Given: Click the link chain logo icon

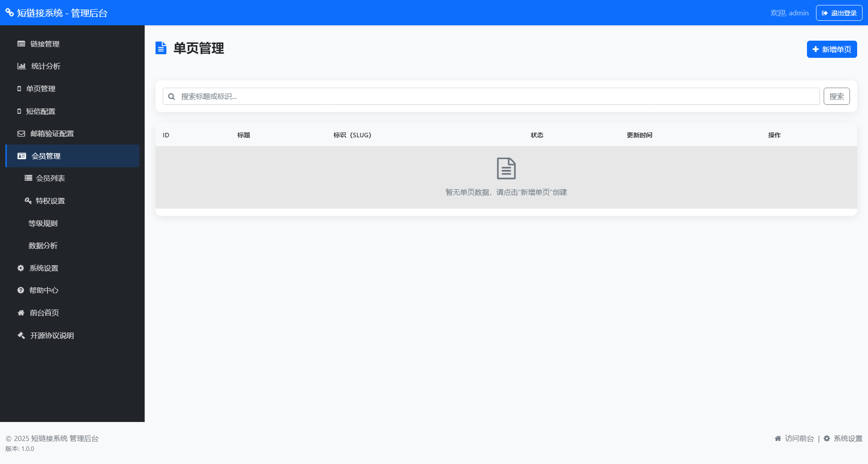Looking at the screenshot, I should tap(9, 13).
